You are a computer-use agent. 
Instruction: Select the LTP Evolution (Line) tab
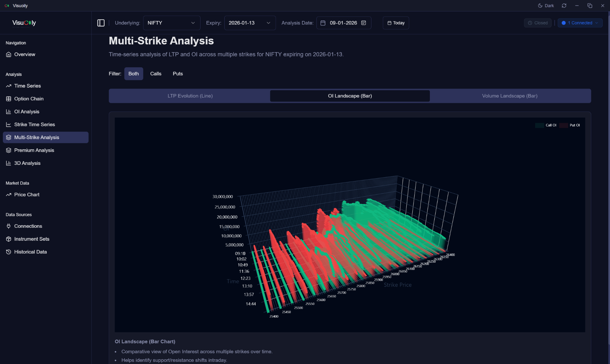(190, 96)
